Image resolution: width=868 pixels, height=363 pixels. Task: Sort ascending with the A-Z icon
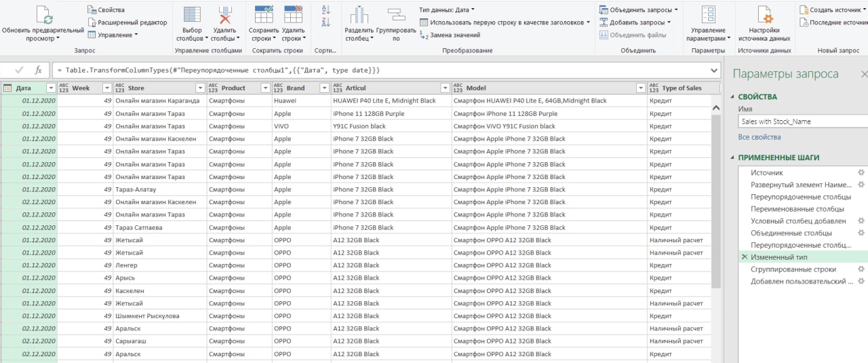(x=325, y=9)
